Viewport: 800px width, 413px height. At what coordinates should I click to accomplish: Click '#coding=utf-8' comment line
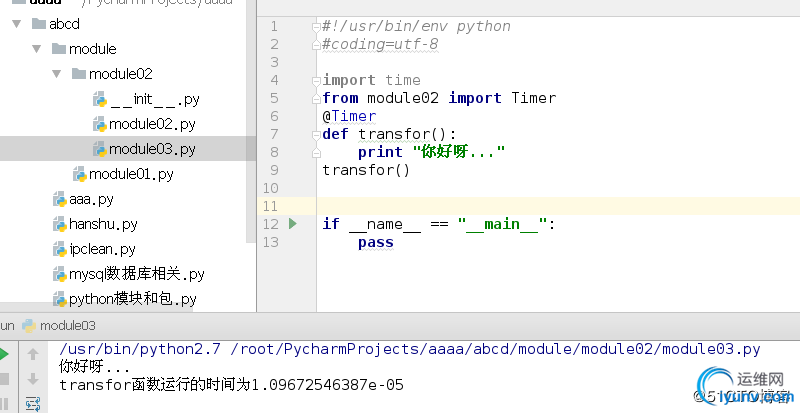pos(380,44)
